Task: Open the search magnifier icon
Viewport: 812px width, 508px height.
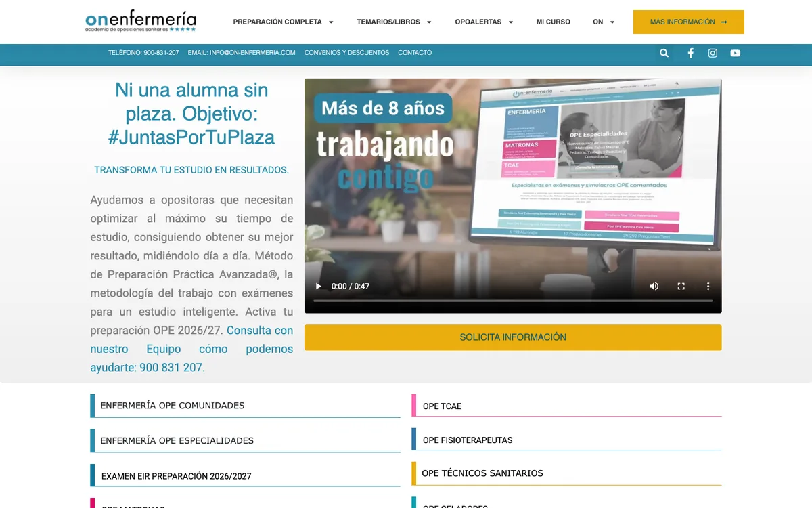Action: tap(664, 53)
